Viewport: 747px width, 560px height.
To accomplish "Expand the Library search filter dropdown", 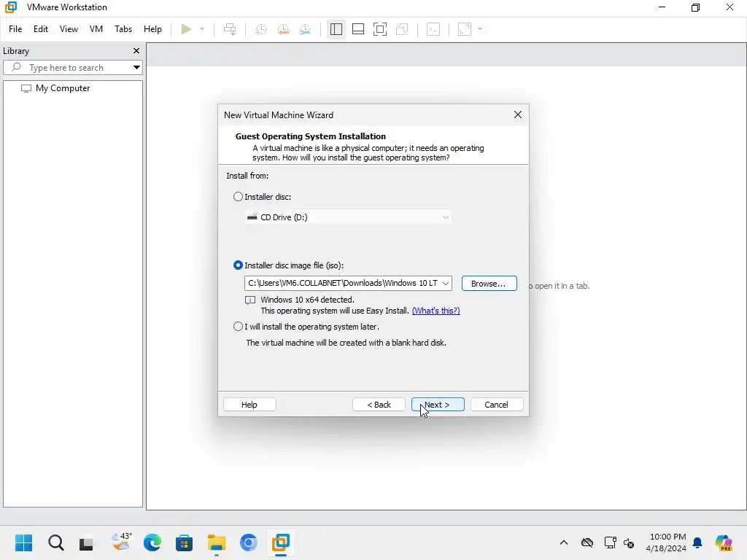I will click(x=136, y=68).
